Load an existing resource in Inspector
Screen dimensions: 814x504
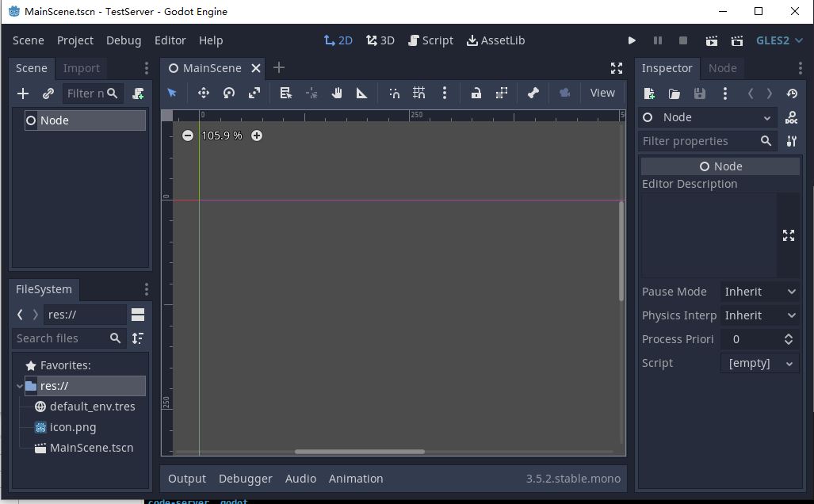[x=675, y=94]
